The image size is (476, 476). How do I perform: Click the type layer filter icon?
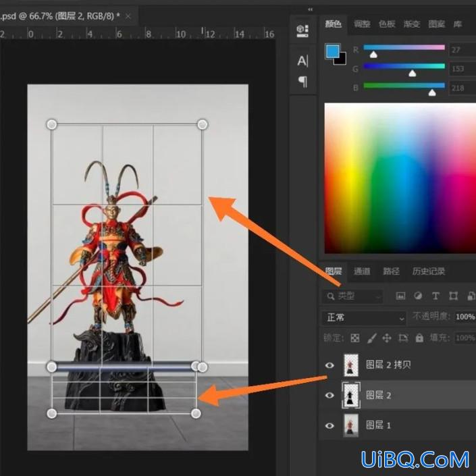[x=435, y=296]
